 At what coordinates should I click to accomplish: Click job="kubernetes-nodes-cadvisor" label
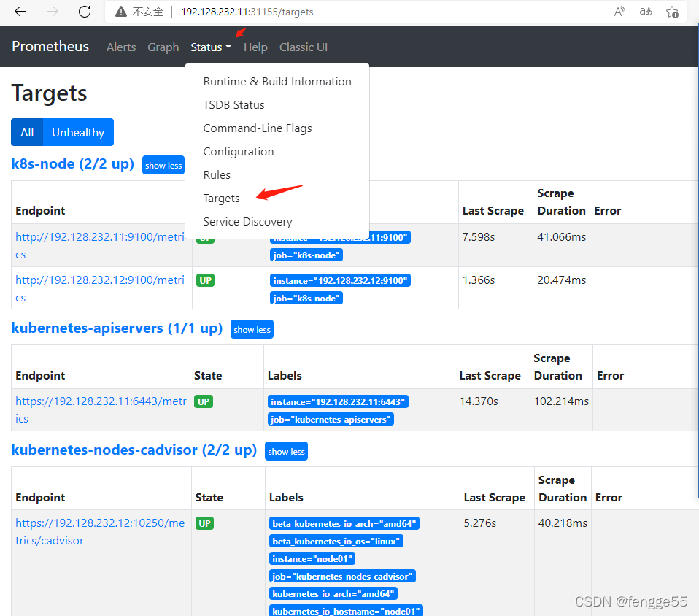click(342, 577)
